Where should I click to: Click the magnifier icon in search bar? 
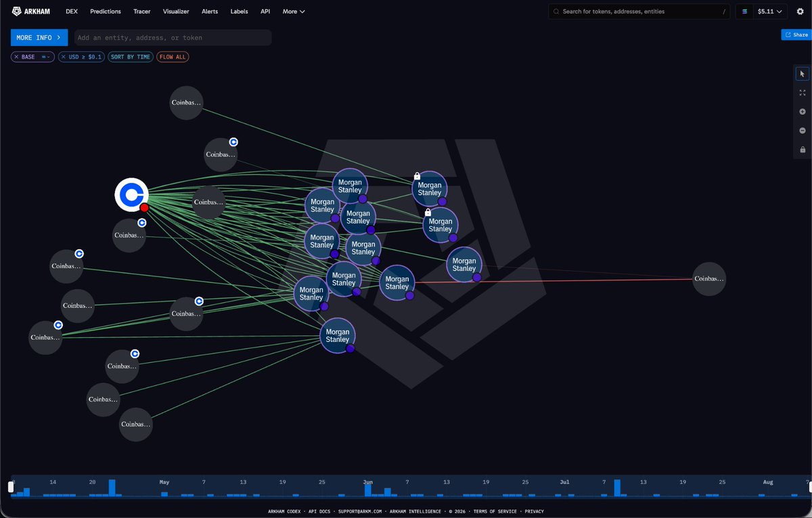(556, 12)
